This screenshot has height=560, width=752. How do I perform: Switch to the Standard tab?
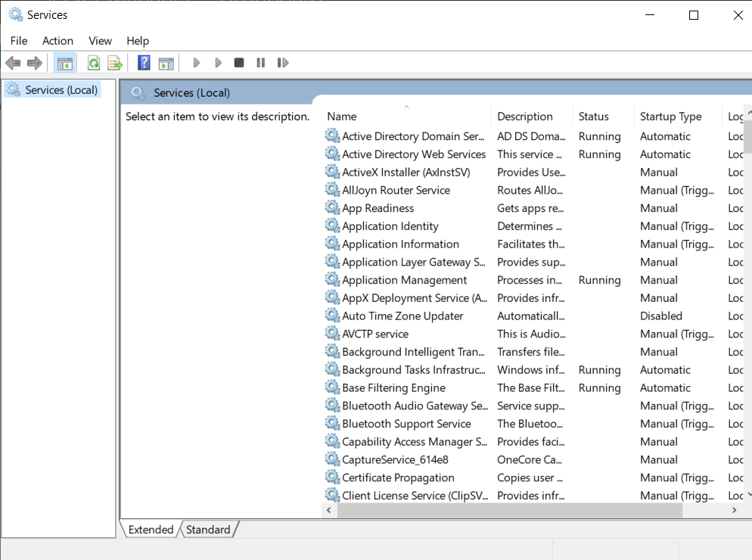[208, 529]
